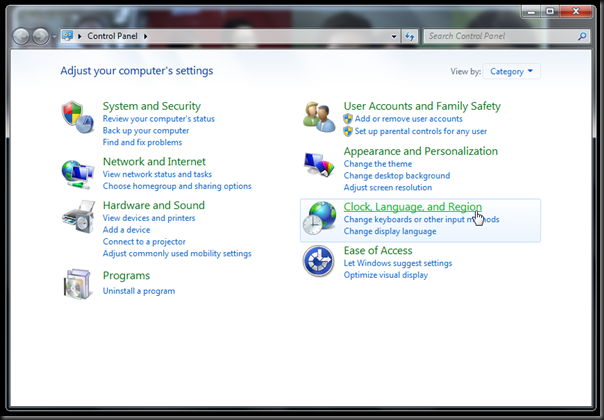Open Network and Internet globe icon
Image resolution: width=604 pixels, height=420 pixels.
(x=77, y=175)
